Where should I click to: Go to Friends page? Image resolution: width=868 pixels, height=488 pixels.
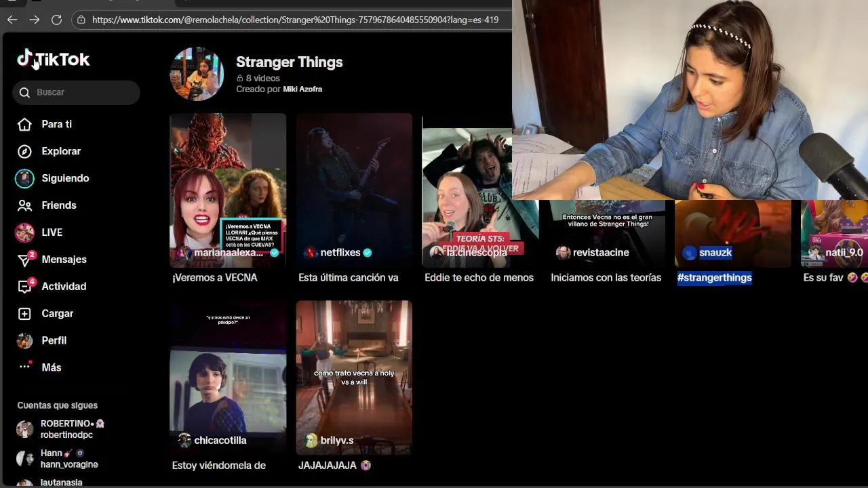[x=59, y=205]
